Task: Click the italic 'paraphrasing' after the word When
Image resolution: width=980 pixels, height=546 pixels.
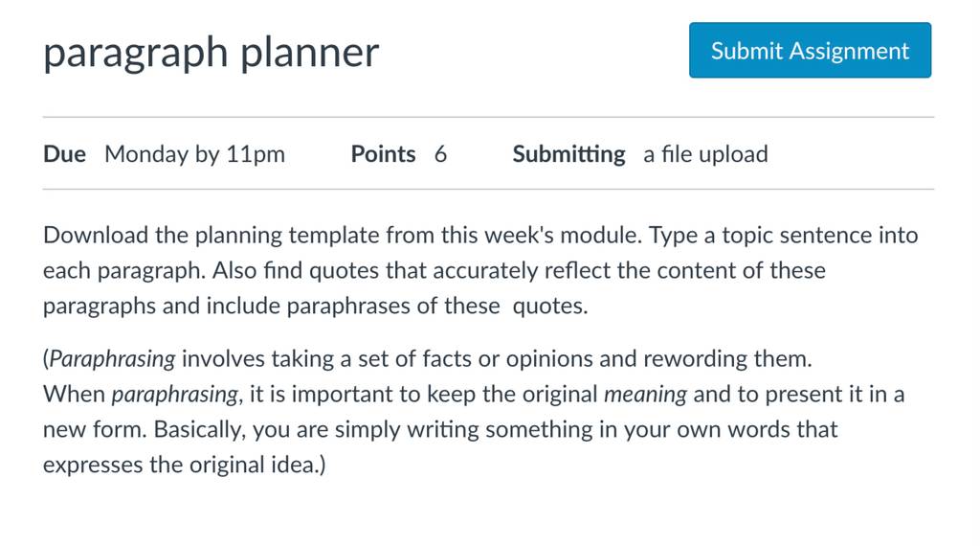Action: [x=175, y=395]
